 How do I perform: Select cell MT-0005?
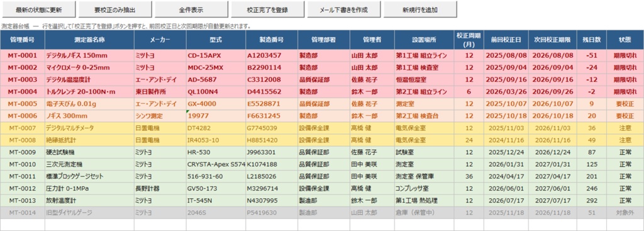[x=23, y=104]
